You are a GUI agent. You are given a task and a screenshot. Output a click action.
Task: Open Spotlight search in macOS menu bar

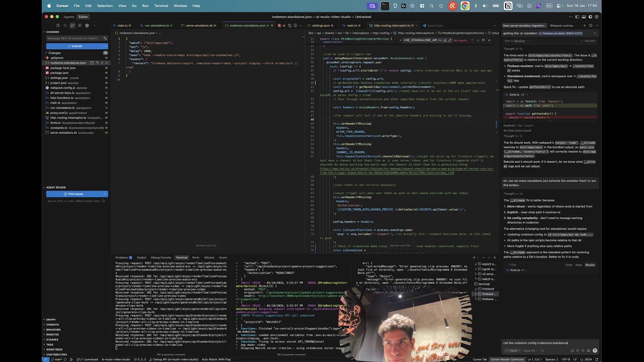point(432,6)
